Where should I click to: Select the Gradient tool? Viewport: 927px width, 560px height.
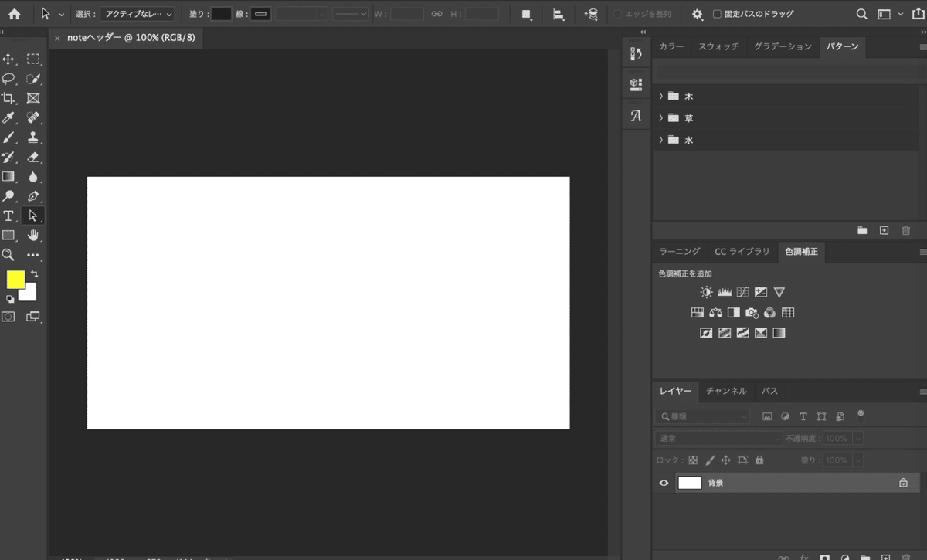pyautogui.click(x=8, y=177)
